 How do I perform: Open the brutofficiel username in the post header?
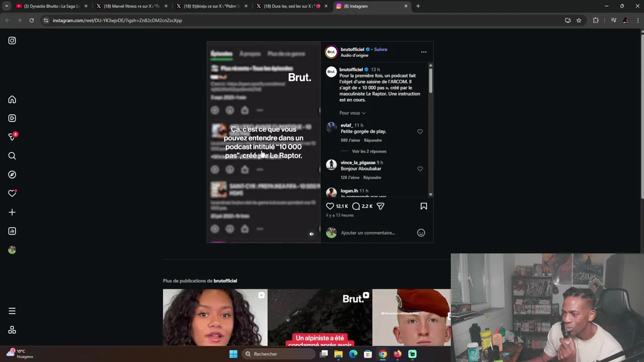[352, 49]
